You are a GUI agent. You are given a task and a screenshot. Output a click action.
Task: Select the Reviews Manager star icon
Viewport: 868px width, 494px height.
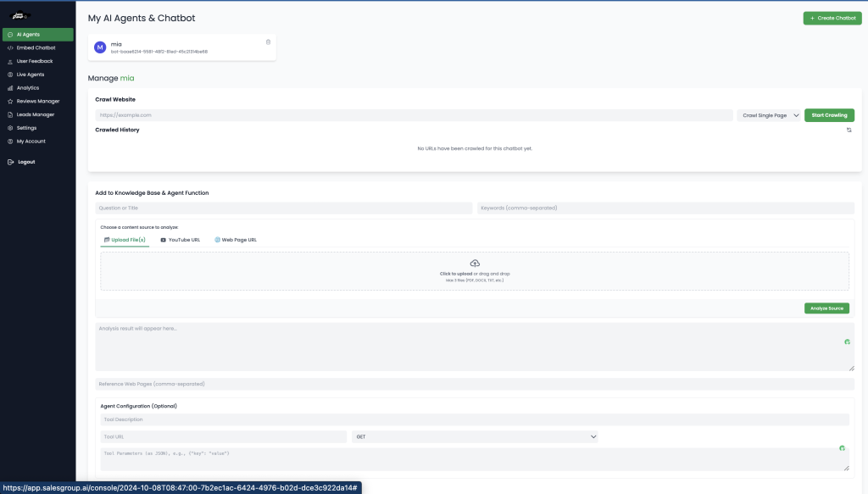(x=9, y=101)
